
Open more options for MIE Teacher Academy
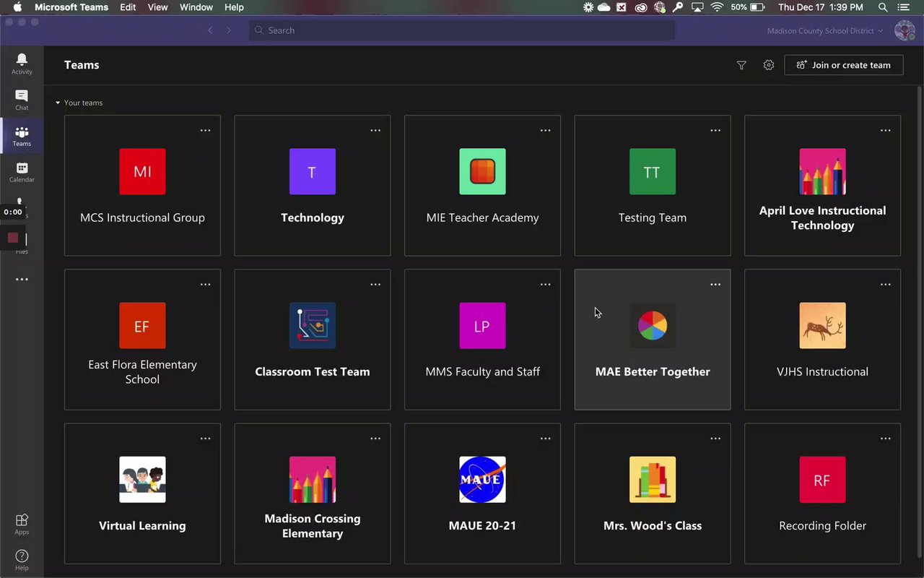[546, 131]
